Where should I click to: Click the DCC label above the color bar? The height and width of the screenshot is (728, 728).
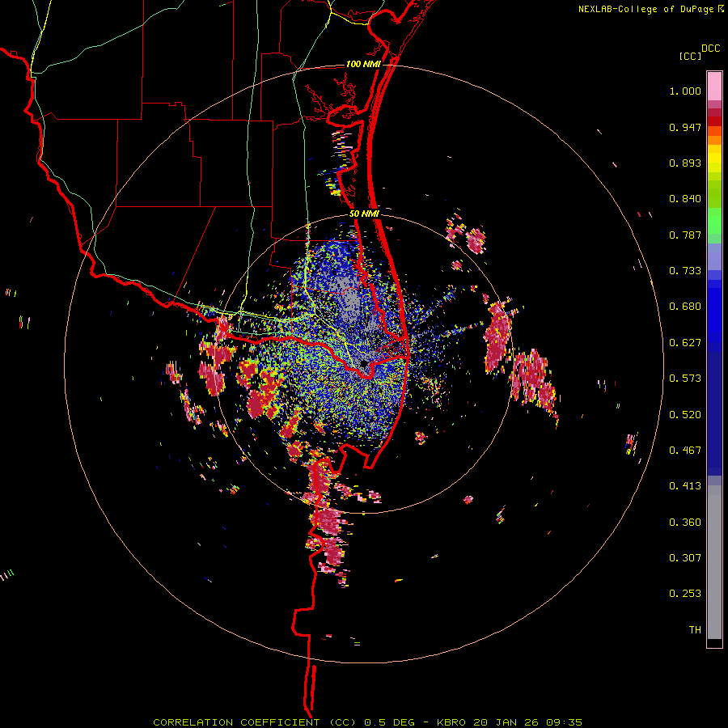pos(711,49)
